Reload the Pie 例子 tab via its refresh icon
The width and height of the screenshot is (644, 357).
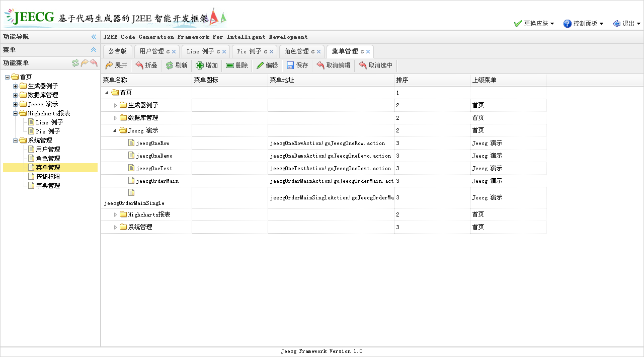pyautogui.click(x=266, y=52)
